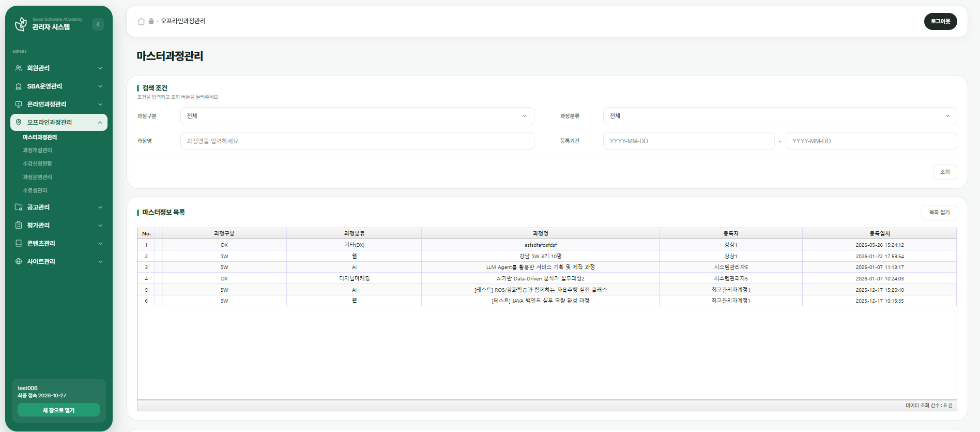This screenshot has width=980, height=432.
Task: Select the LLM Agent course row
Action: [x=547, y=267]
